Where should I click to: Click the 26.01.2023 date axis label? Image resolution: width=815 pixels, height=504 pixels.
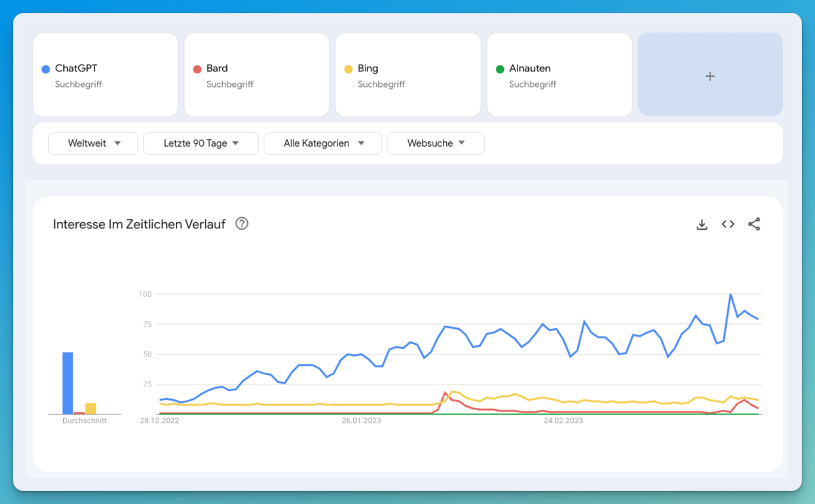click(361, 421)
